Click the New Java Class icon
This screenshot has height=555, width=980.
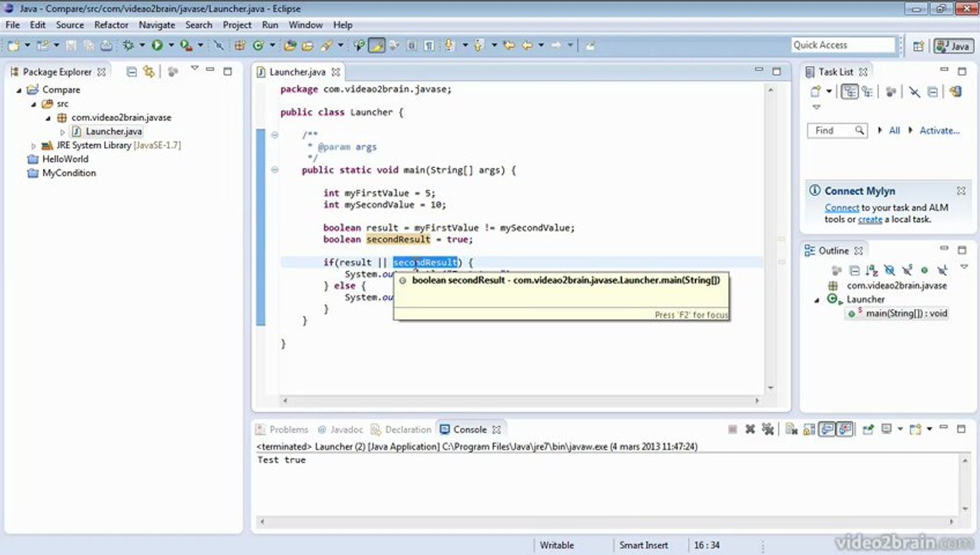coord(258,45)
